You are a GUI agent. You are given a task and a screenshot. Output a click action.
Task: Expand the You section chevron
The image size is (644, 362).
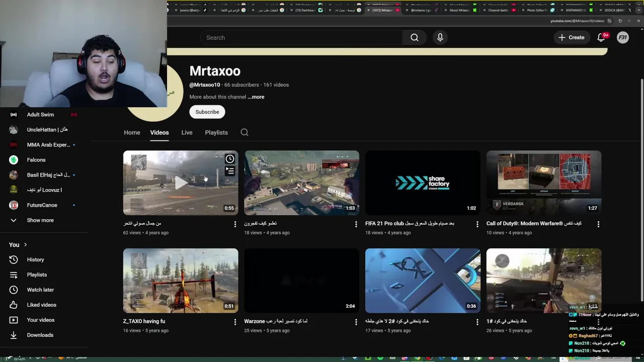25,245
